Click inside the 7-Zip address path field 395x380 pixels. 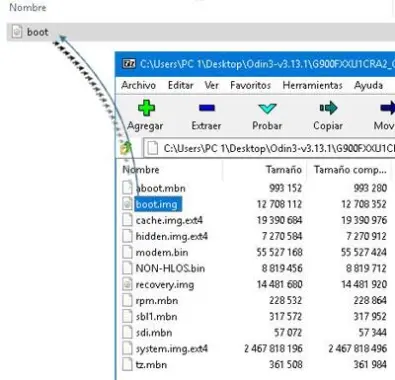click(269, 148)
